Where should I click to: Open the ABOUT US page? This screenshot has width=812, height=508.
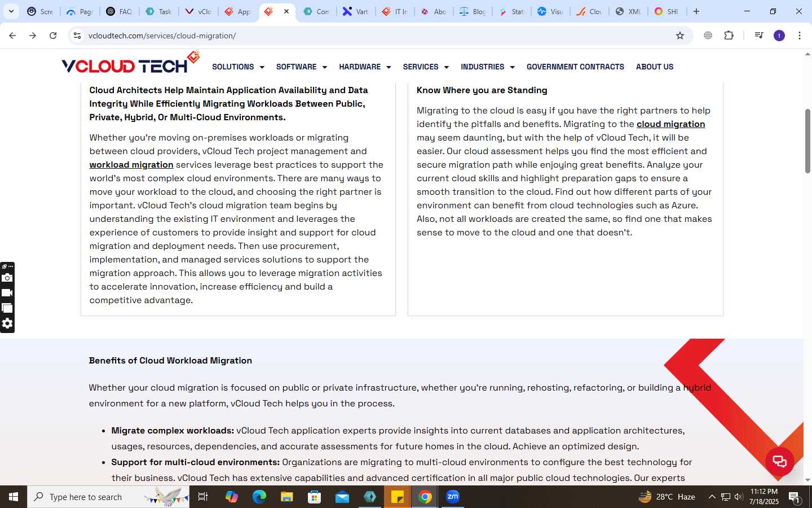[655, 67]
